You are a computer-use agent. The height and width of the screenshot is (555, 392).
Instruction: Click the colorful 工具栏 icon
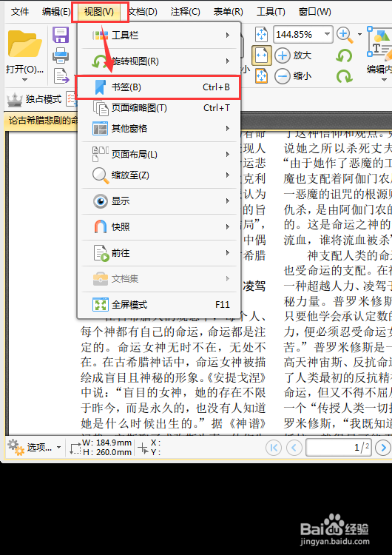click(x=100, y=36)
